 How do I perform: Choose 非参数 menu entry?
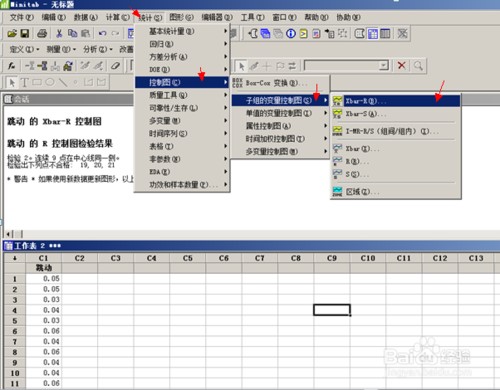click(x=182, y=159)
